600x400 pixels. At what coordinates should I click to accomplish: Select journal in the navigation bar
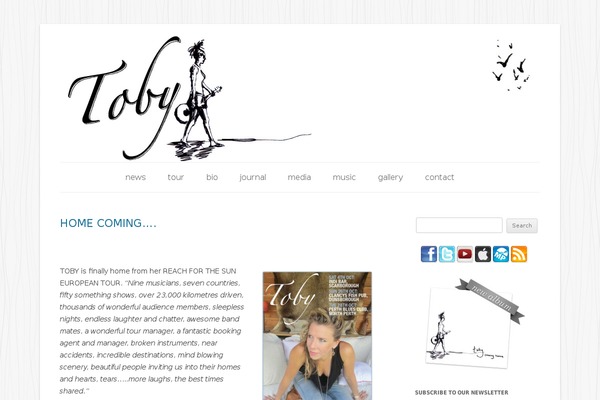tap(253, 177)
